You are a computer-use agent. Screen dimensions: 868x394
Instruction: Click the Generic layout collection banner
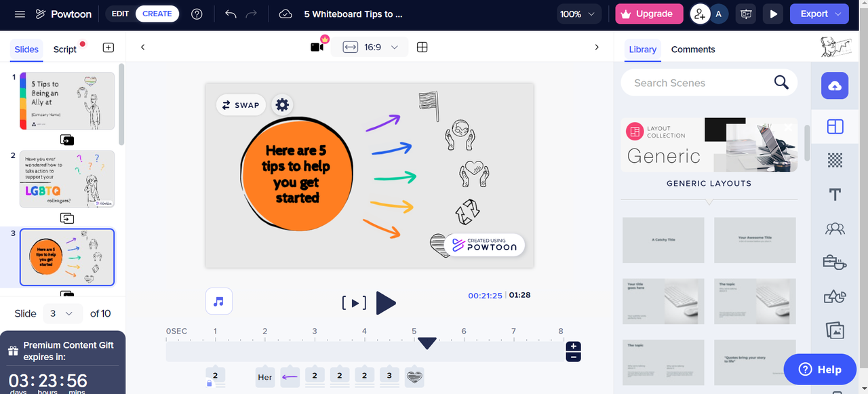click(x=709, y=145)
